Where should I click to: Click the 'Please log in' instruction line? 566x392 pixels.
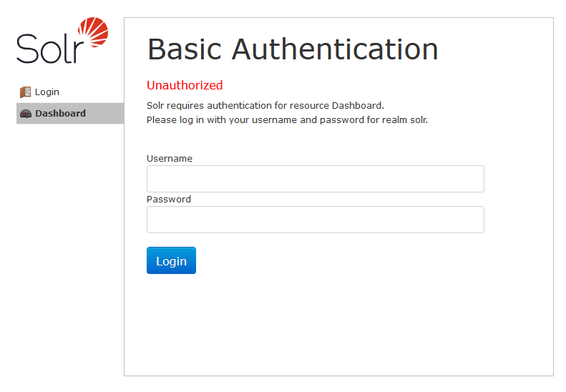286,120
